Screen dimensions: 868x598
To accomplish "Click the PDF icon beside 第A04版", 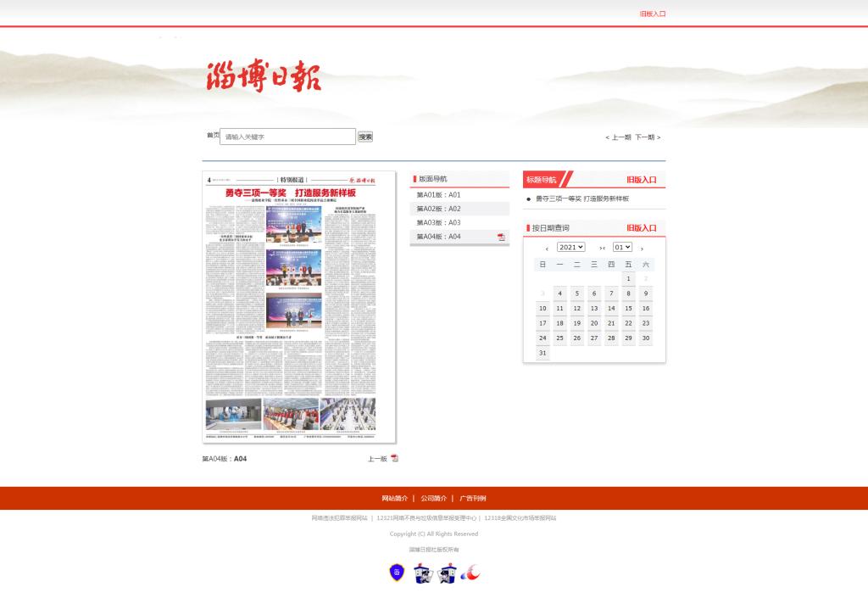I will click(x=501, y=237).
